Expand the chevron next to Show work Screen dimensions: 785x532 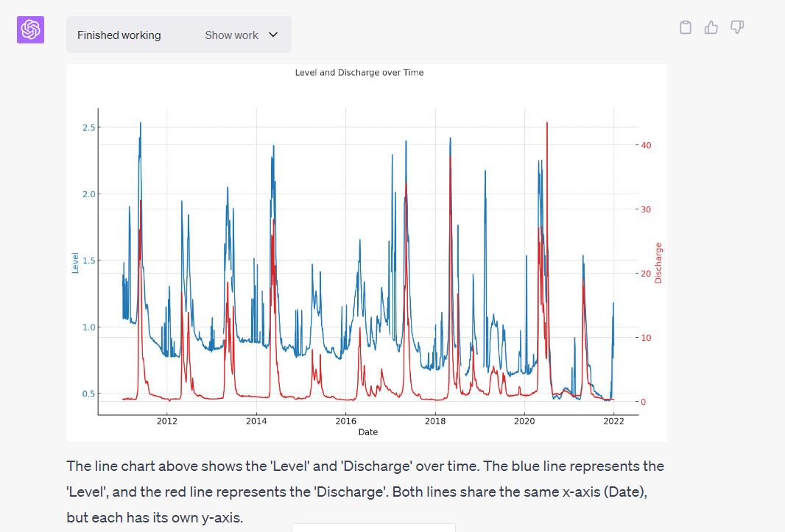click(273, 35)
